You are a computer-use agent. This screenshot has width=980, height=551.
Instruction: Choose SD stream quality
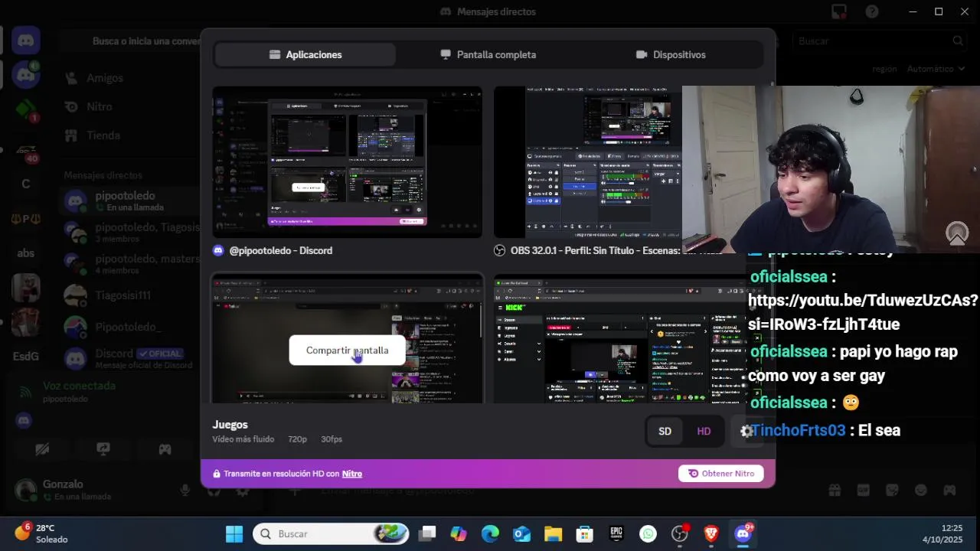(665, 432)
